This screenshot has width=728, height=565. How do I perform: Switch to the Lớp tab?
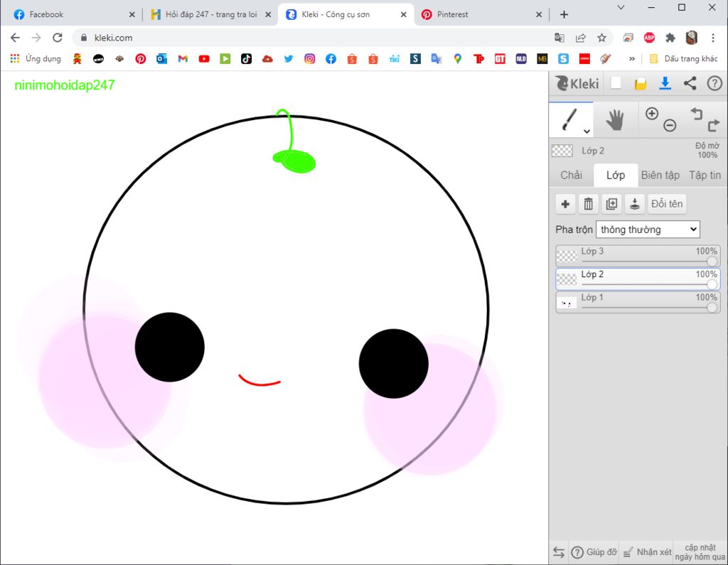click(616, 175)
